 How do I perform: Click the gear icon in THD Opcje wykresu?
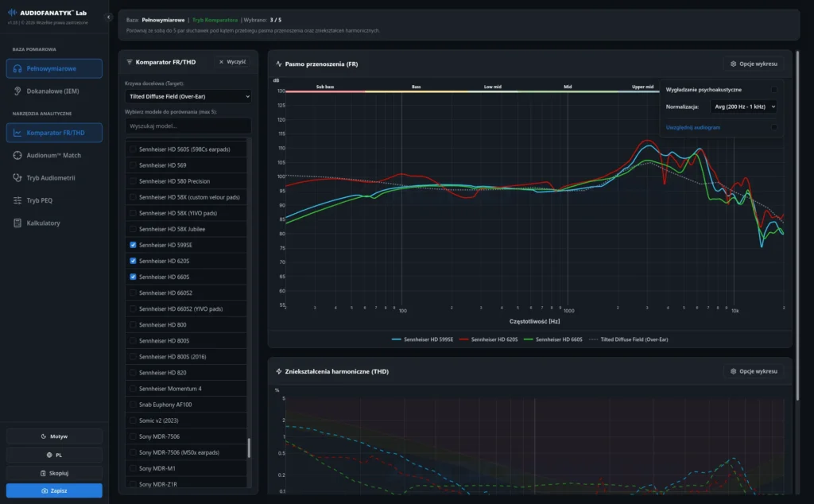pos(734,372)
